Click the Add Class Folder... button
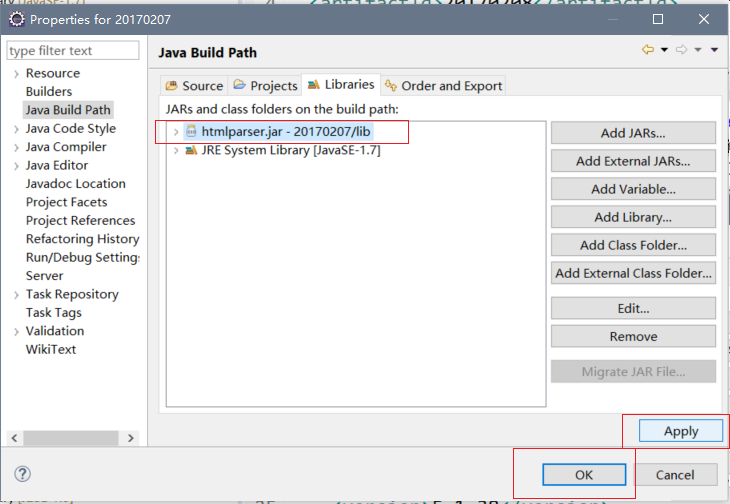 tap(633, 245)
